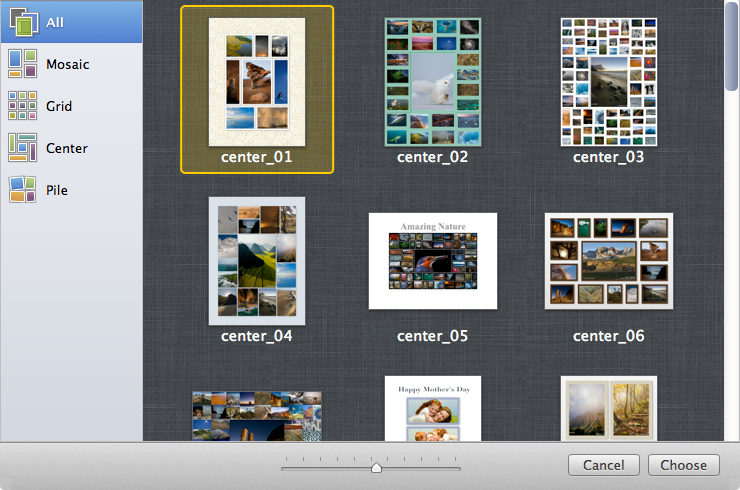Click the Center category icon
The height and width of the screenshot is (490, 740).
point(22,148)
